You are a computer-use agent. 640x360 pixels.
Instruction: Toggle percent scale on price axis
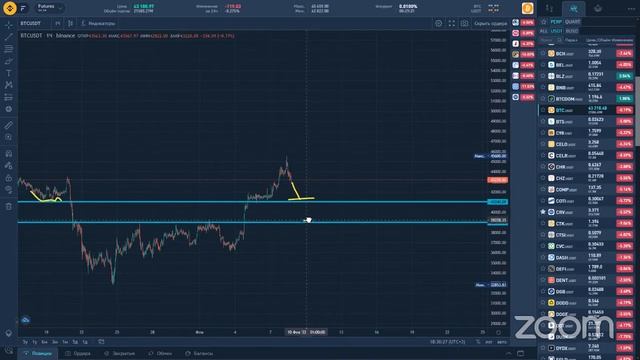(478, 342)
